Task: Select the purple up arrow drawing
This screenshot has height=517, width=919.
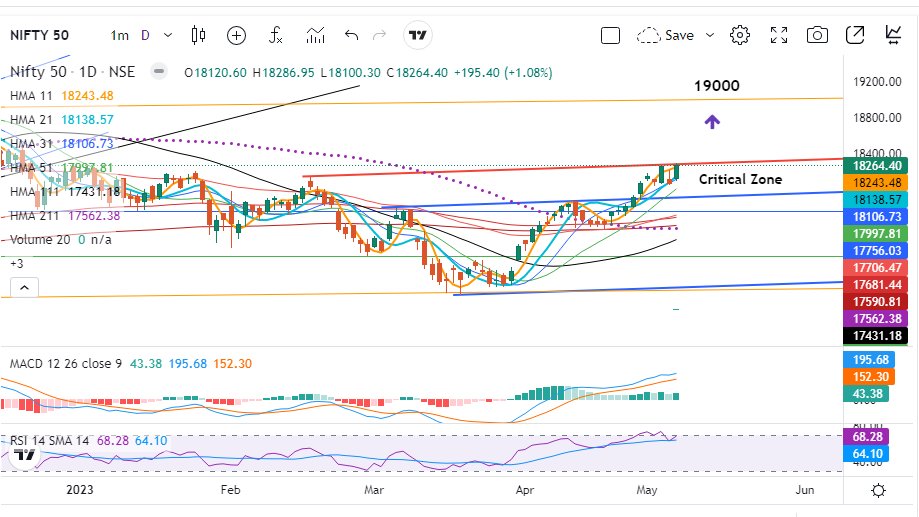Action: click(712, 122)
